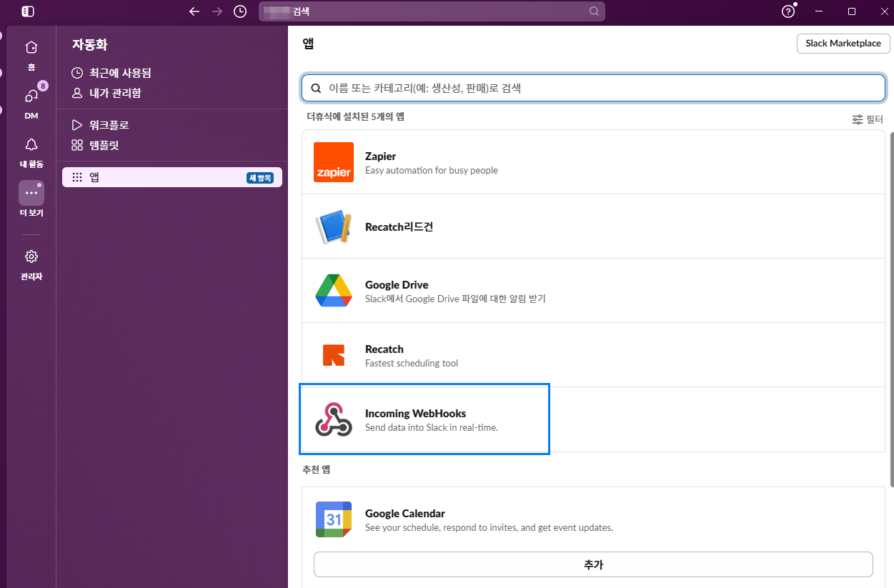Viewport: 894px width, 588px height.
Task: Select the Apps (앱) item
Action: pos(172,177)
